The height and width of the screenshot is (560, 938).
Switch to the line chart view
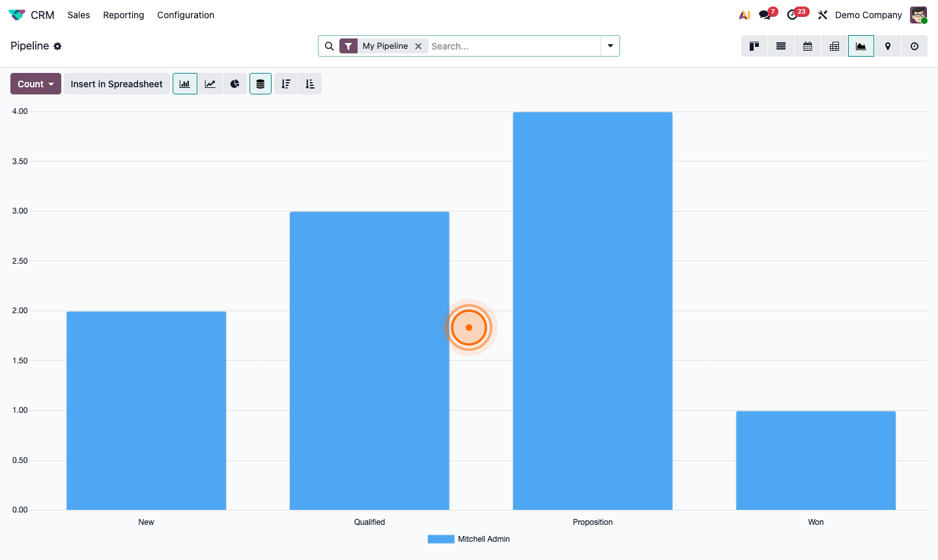pos(210,83)
